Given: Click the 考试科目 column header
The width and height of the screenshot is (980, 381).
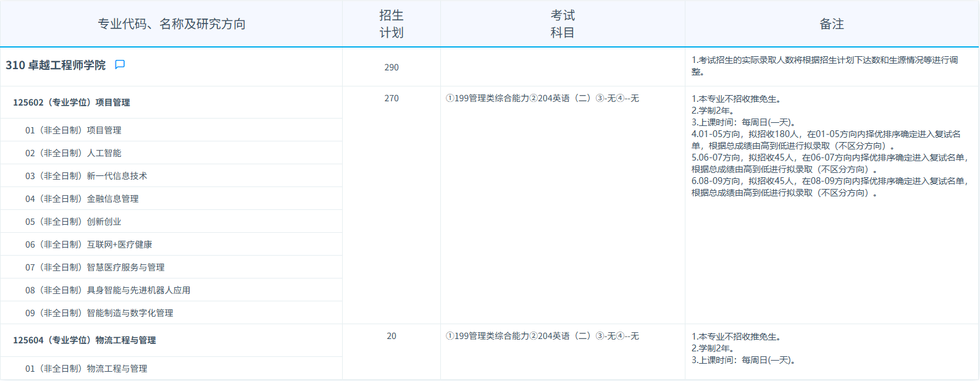Looking at the screenshot, I should coord(563,24).
